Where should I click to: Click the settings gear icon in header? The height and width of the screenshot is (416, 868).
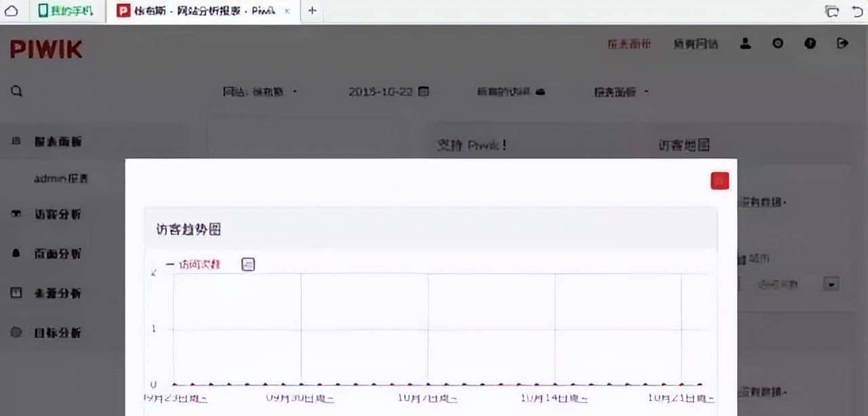[778, 43]
